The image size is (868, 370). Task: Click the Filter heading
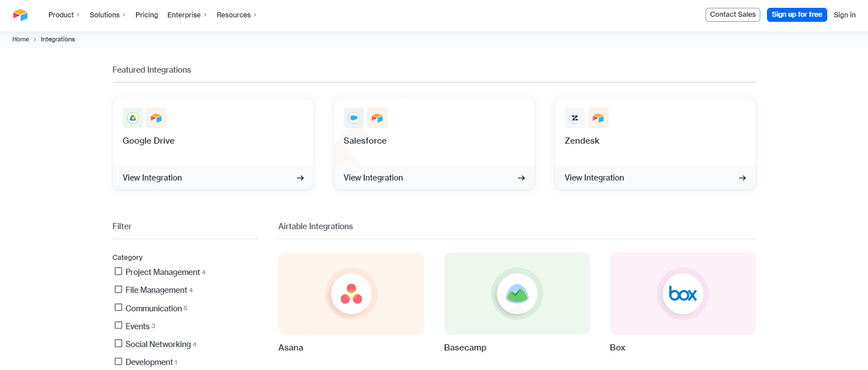(122, 226)
